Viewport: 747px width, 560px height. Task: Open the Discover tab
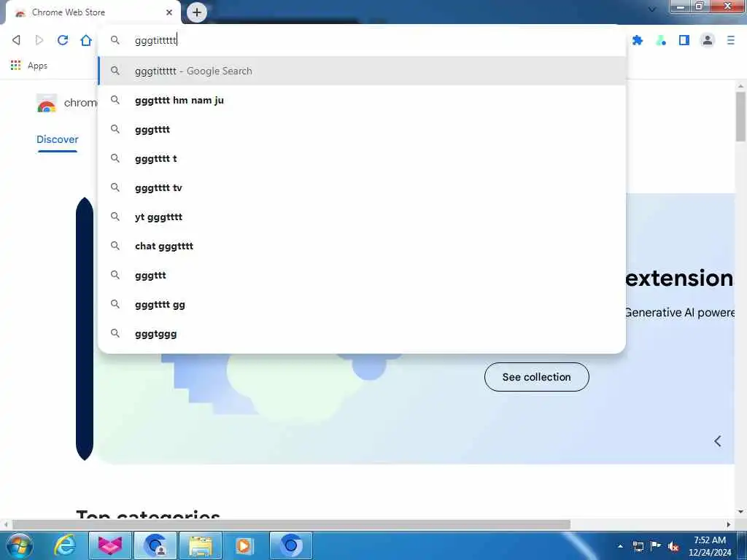pos(57,139)
